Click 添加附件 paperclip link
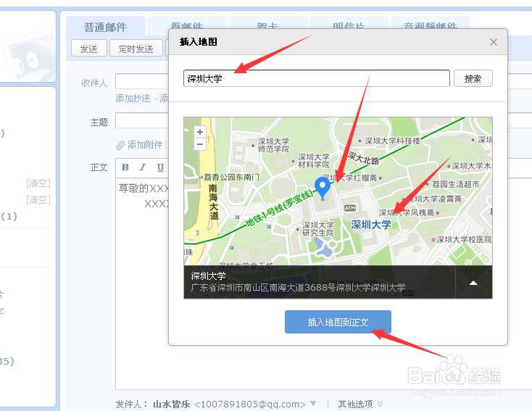532x411 pixels. point(139,145)
